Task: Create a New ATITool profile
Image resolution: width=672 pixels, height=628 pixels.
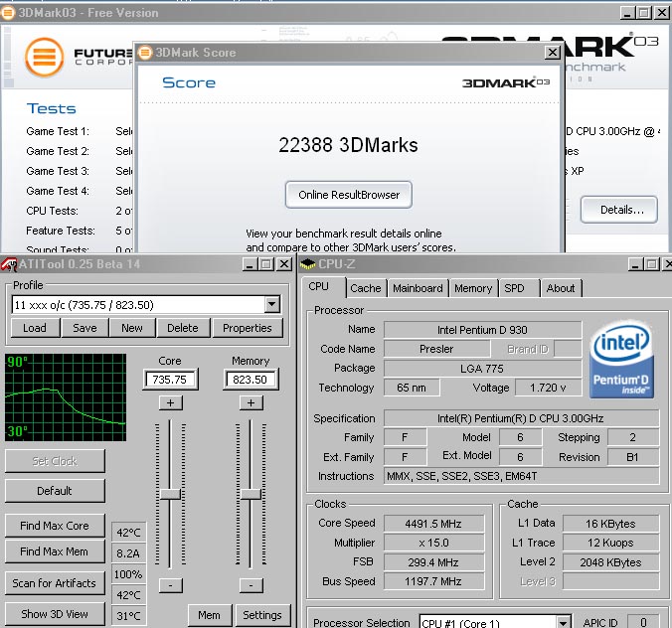Action: 132,328
